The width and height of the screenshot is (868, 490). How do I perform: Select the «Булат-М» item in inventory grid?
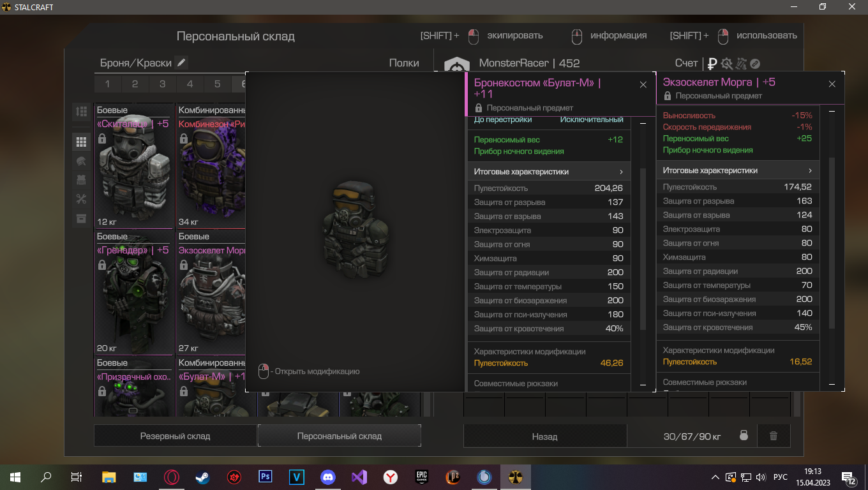pos(211,387)
